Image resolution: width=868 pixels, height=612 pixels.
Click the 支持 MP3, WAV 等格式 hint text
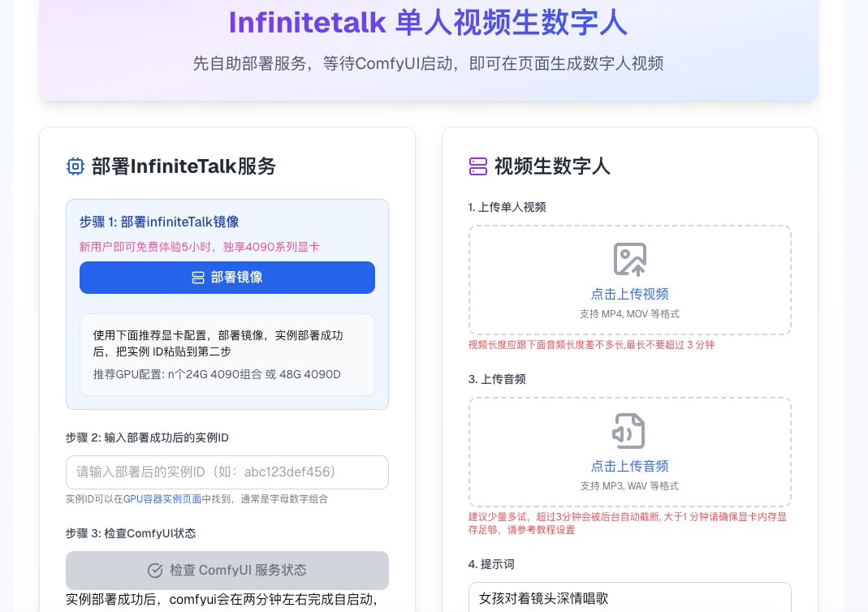[629, 486]
